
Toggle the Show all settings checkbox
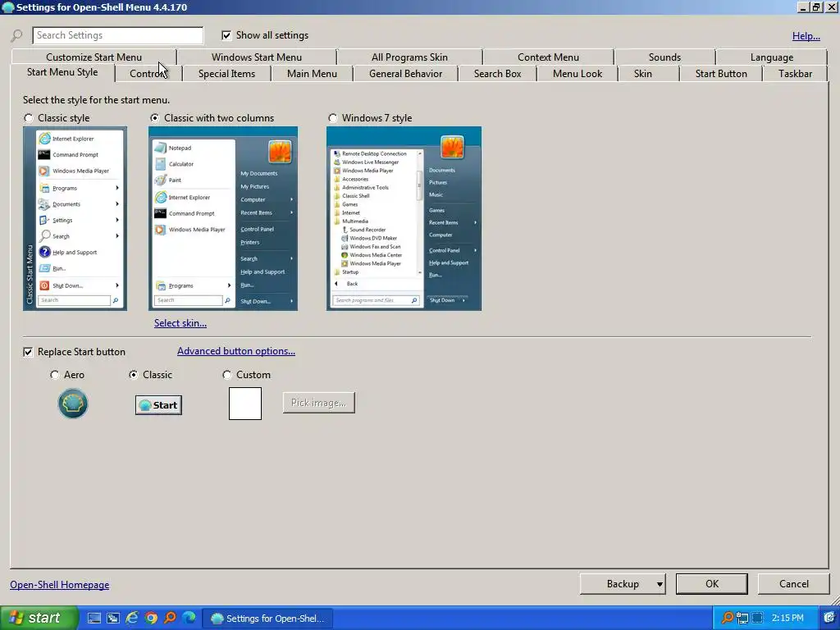226,35
